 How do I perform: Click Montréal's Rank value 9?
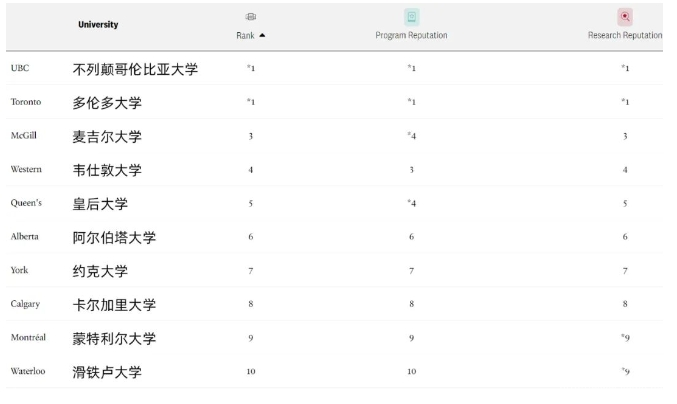tap(250, 338)
